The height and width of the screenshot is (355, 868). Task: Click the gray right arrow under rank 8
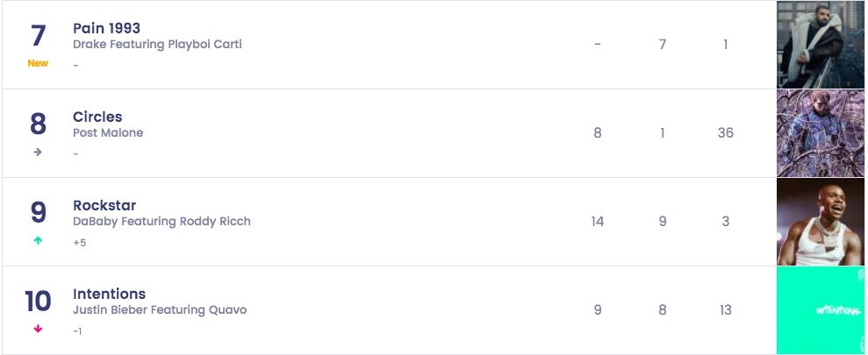tap(38, 152)
